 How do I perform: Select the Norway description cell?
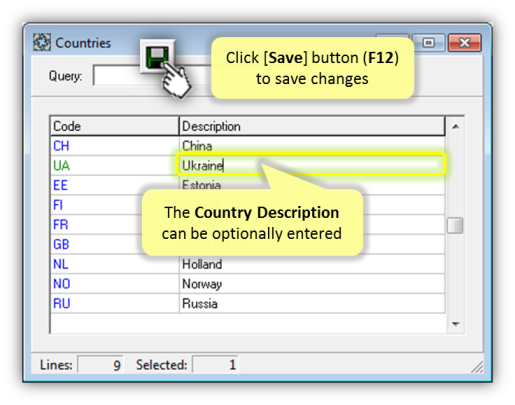(x=312, y=284)
